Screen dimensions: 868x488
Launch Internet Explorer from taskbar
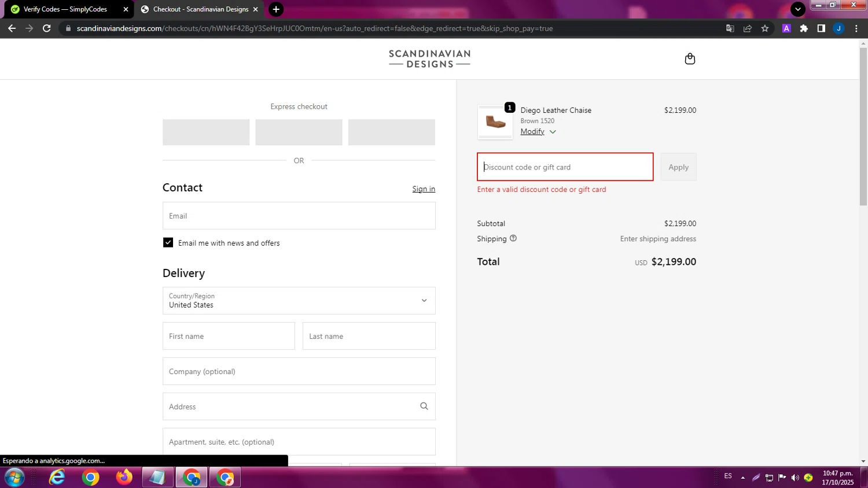pos(57,478)
